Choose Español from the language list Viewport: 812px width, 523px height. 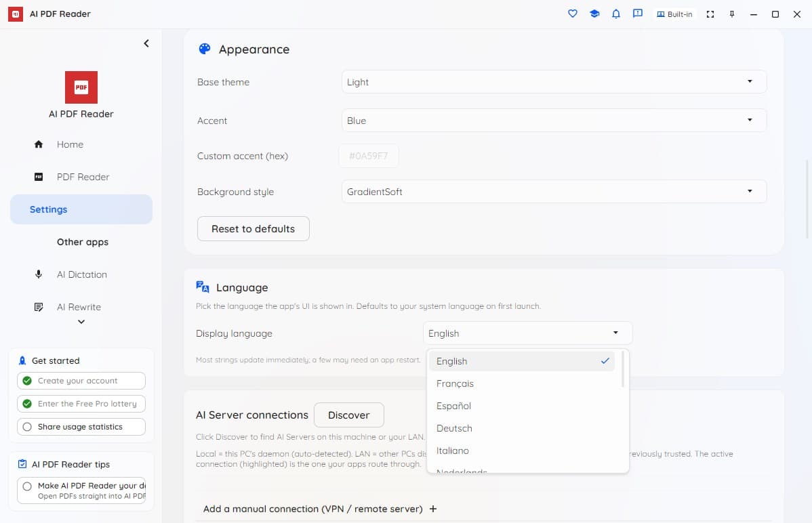521,406
